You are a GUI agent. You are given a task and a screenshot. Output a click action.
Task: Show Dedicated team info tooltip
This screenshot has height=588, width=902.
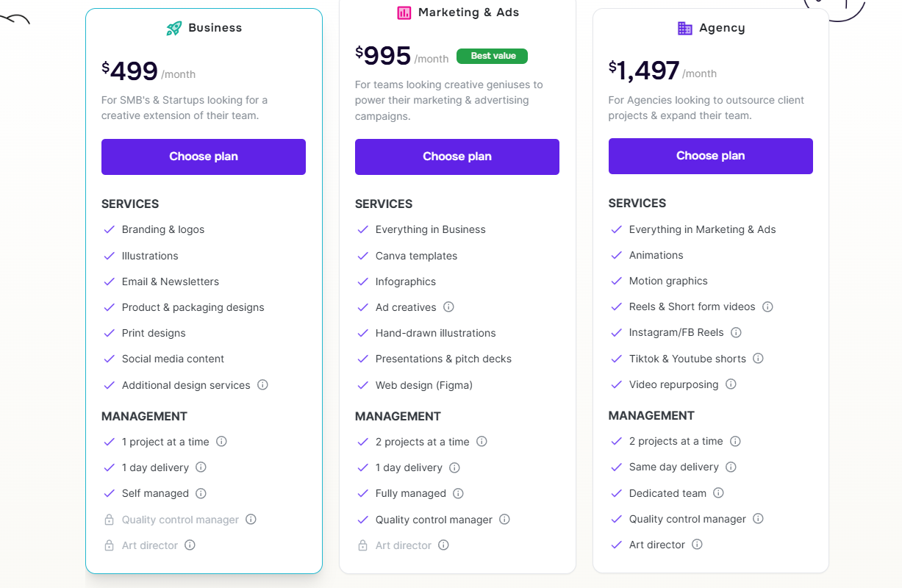pos(718,492)
